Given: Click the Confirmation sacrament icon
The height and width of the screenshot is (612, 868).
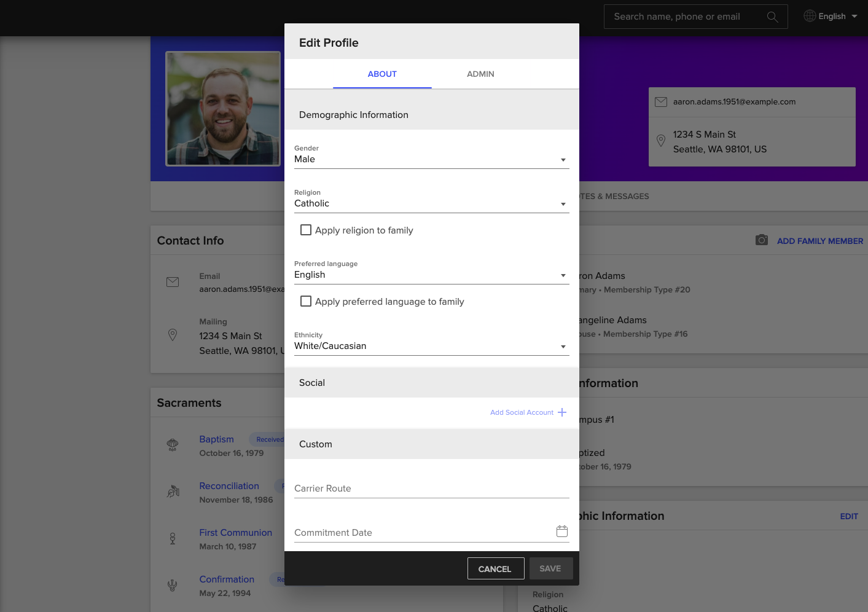Looking at the screenshot, I should pyautogui.click(x=173, y=585).
